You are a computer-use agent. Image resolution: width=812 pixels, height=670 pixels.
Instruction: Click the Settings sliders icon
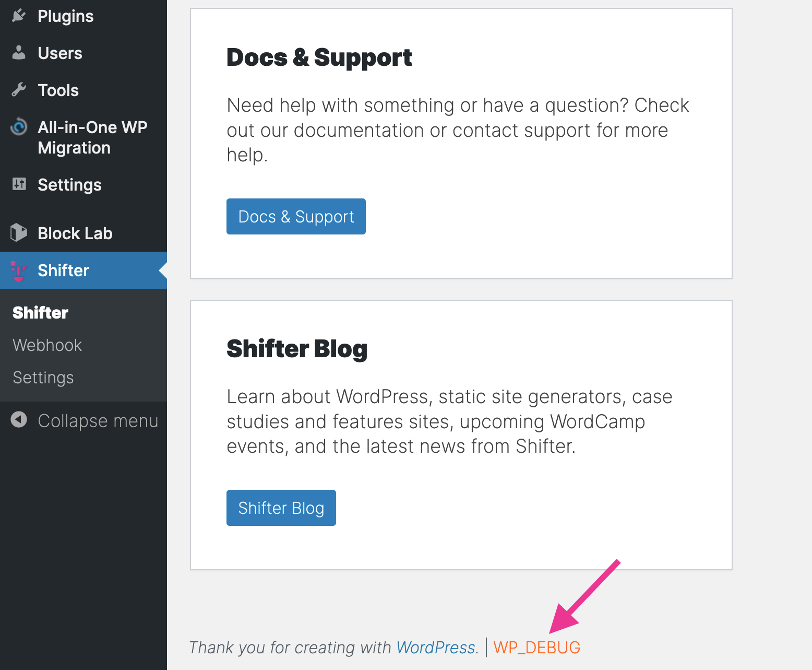point(19,184)
